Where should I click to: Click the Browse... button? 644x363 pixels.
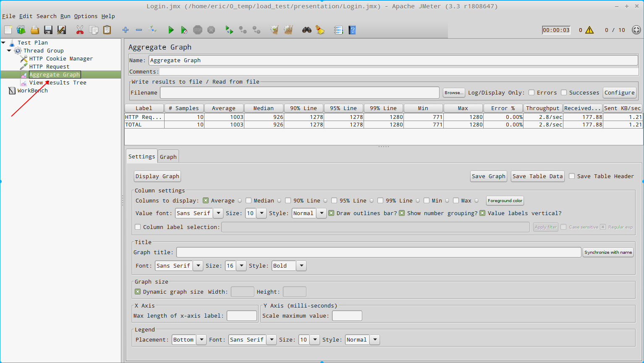(x=453, y=92)
